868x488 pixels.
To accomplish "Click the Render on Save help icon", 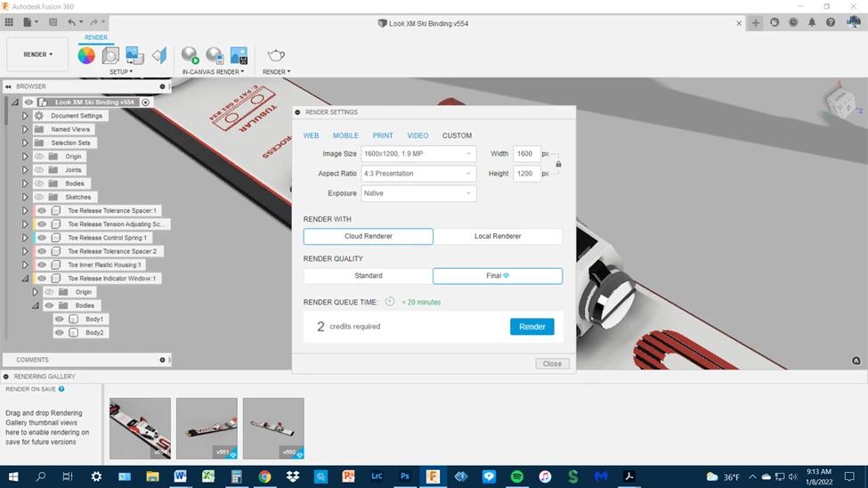I will pyautogui.click(x=61, y=389).
